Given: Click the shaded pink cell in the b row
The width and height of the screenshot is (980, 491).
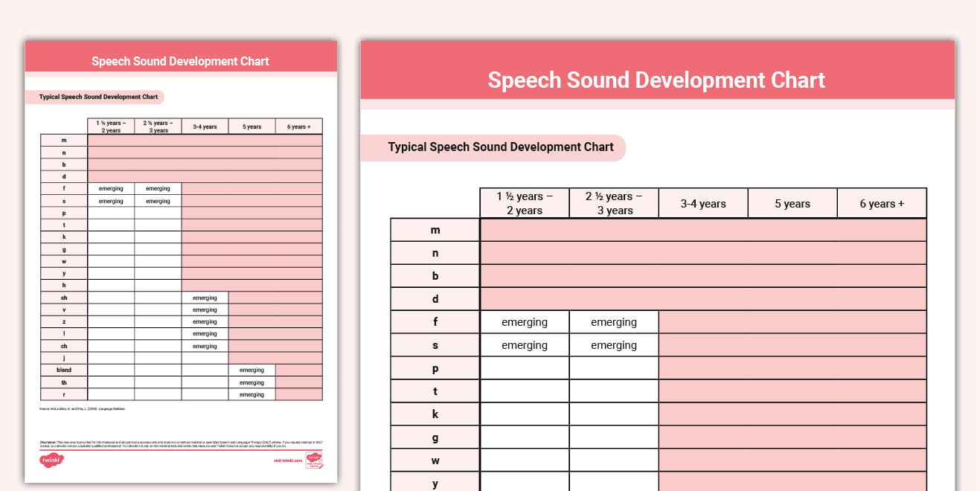Looking at the screenshot, I should click(702, 275).
